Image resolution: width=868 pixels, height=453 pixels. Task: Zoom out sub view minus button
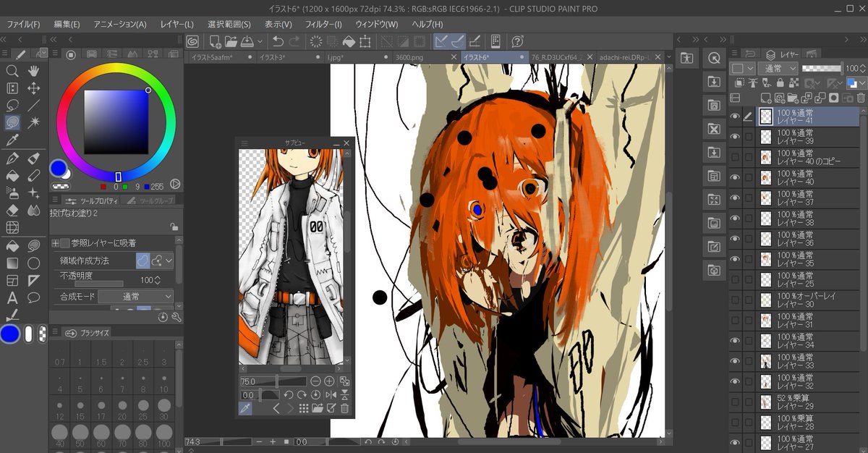[x=315, y=381]
